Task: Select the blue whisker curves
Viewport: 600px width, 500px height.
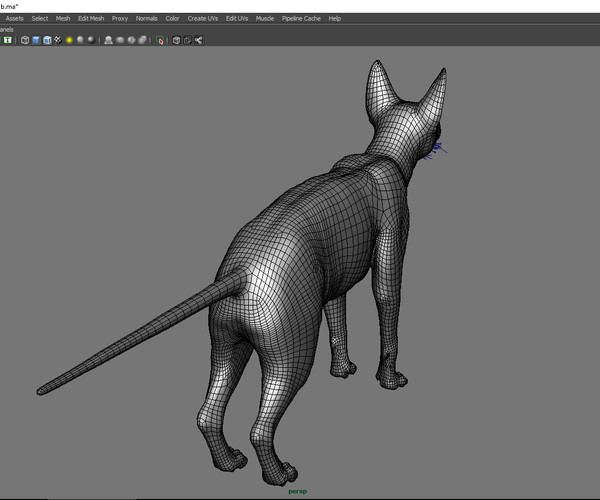Action: point(436,150)
